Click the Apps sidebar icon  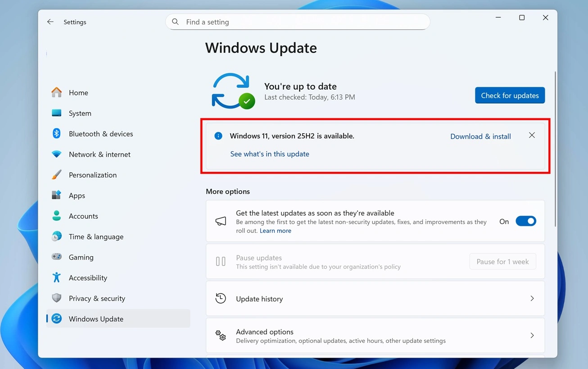56,195
